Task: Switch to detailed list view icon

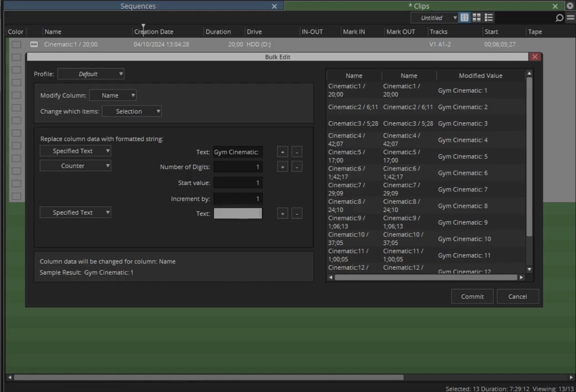Action: 488,18
